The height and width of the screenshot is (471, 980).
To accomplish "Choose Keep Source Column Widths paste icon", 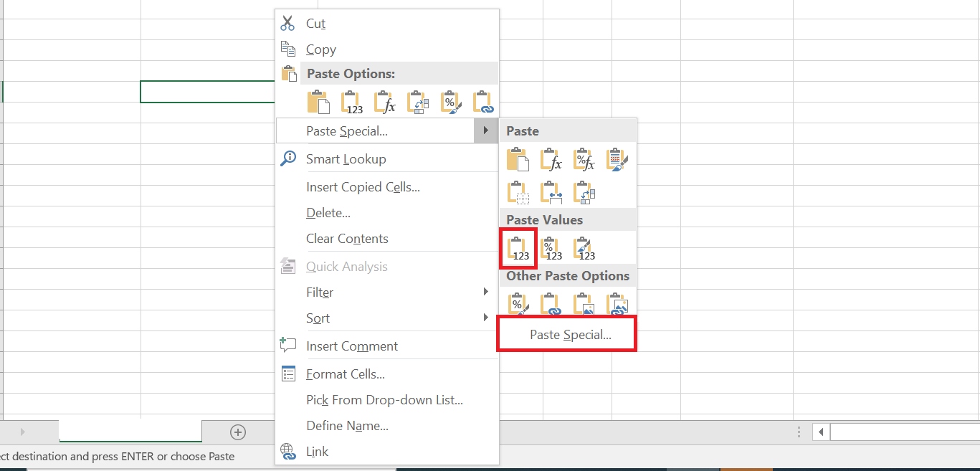I will pos(551,193).
